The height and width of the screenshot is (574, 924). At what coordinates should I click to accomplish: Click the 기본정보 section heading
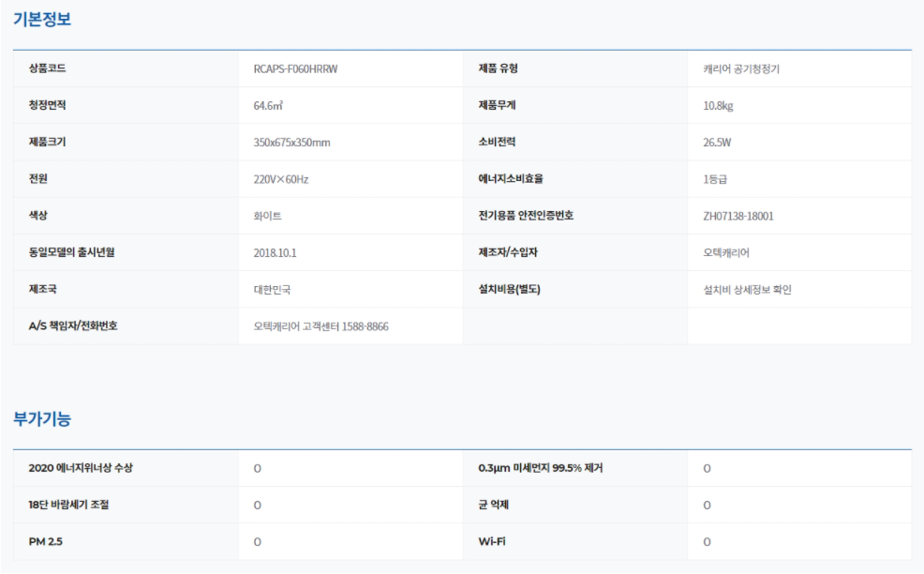tap(42, 22)
